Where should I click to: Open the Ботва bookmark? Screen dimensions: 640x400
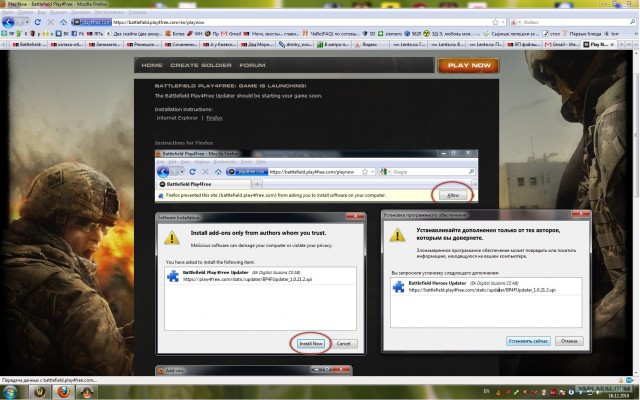(x=175, y=33)
